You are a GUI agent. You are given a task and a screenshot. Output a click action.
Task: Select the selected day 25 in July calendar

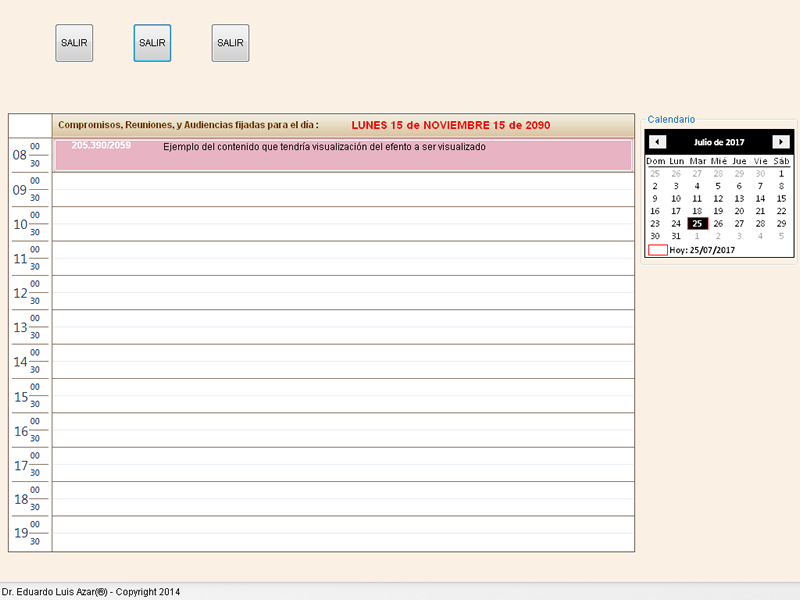click(697, 224)
